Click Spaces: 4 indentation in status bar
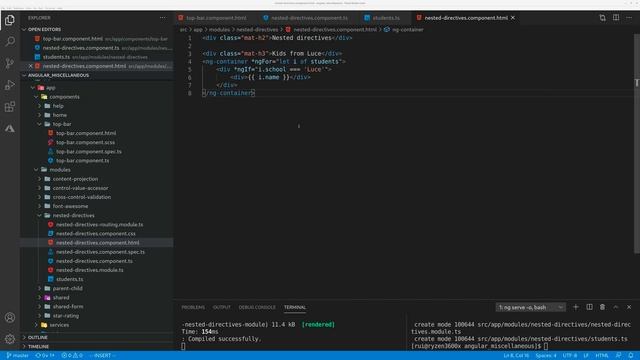The width and height of the screenshot is (640, 360). [x=546, y=356]
